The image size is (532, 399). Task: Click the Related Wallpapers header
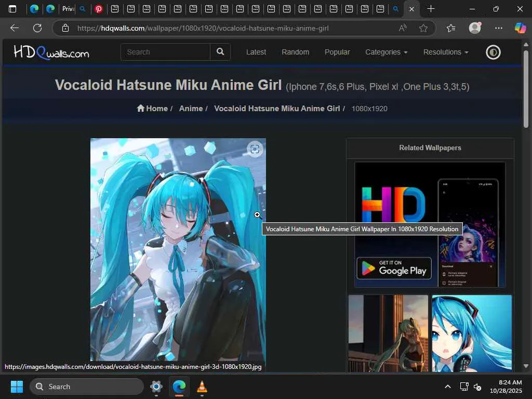(x=430, y=148)
